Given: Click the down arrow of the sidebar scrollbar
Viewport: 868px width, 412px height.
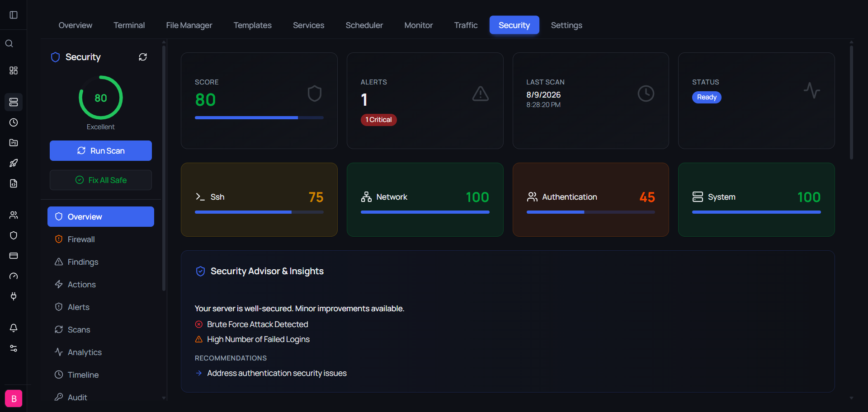Looking at the screenshot, I should click(x=164, y=398).
